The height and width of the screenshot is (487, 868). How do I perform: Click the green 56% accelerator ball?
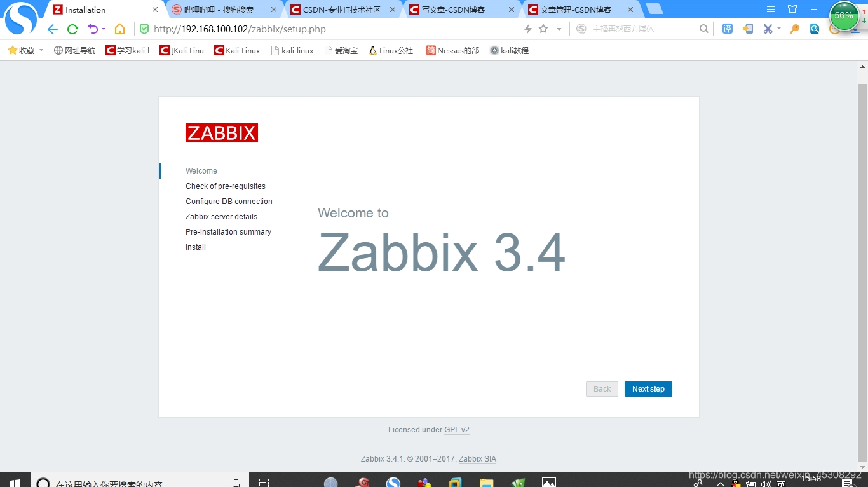coord(844,16)
